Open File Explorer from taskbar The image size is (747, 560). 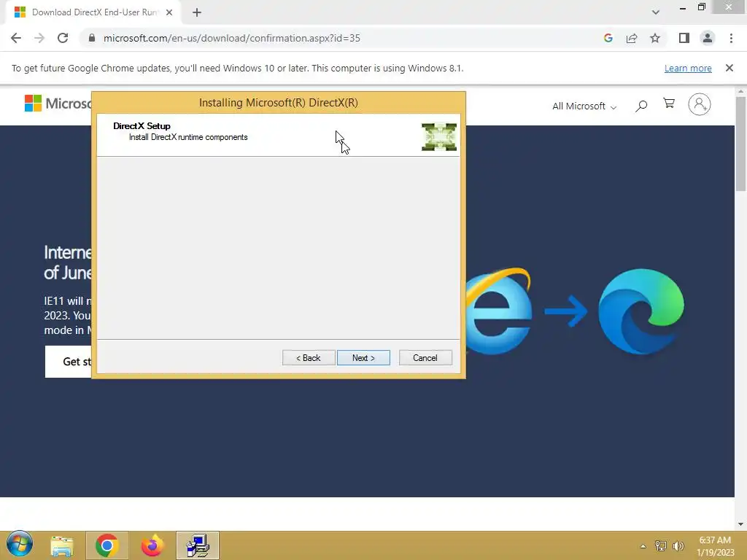click(62, 545)
